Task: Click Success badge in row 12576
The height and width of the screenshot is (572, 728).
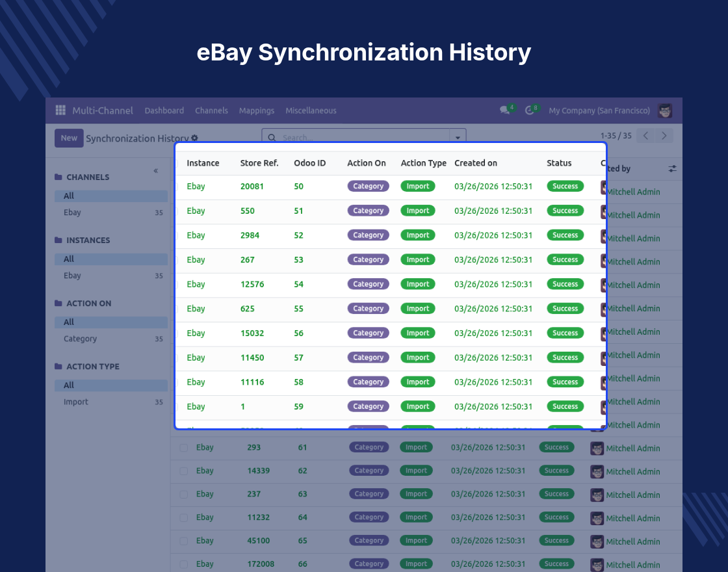Action: [x=565, y=284]
